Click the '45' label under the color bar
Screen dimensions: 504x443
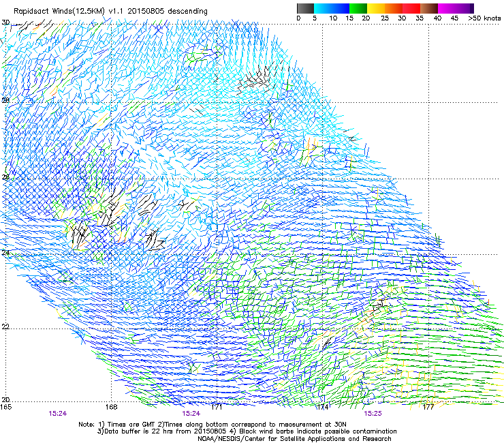[x=454, y=18]
